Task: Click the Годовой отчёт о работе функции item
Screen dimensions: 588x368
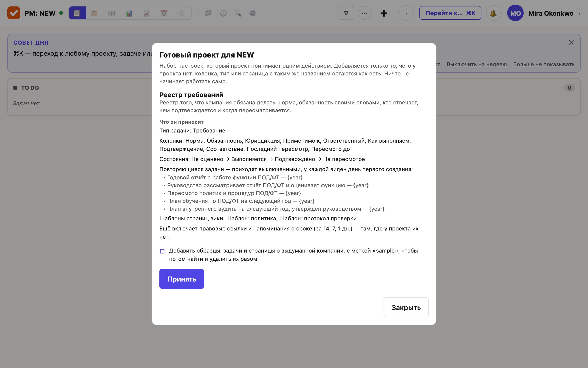Action: tap(235, 177)
